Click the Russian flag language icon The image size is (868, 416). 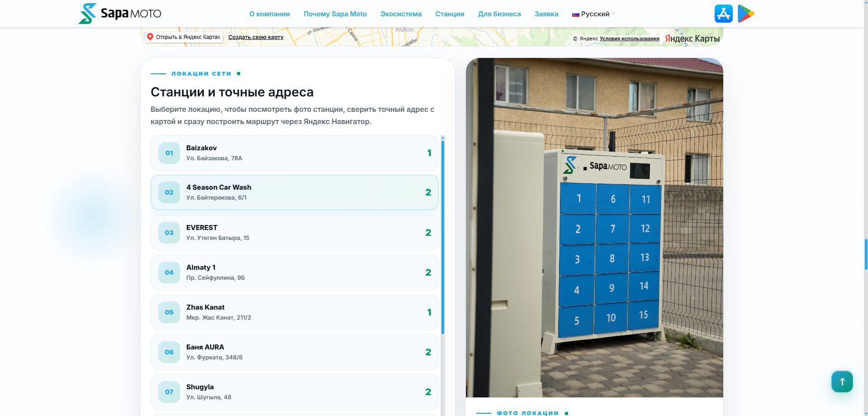pyautogui.click(x=575, y=14)
